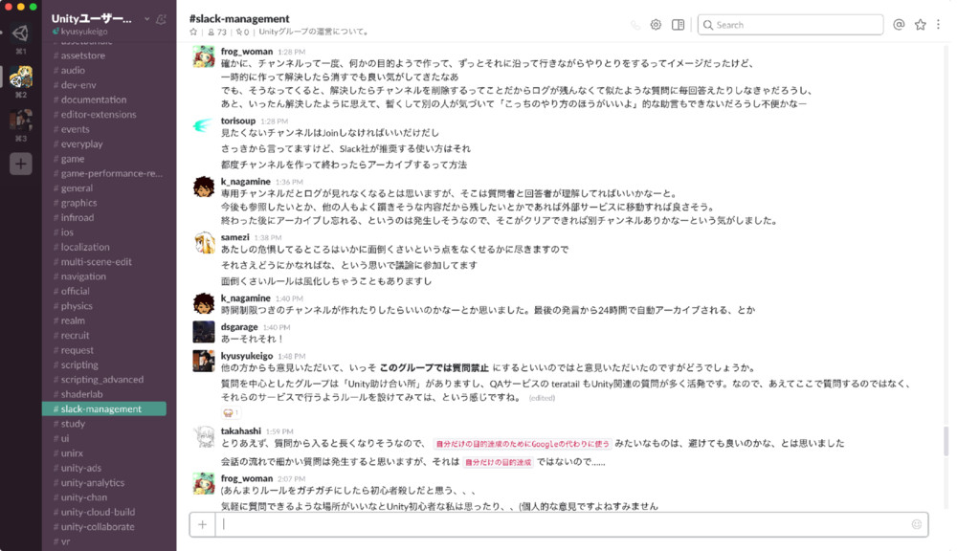Click takahashi's avatar thumbnail
This screenshot has height=551, width=980.
tap(203, 436)
